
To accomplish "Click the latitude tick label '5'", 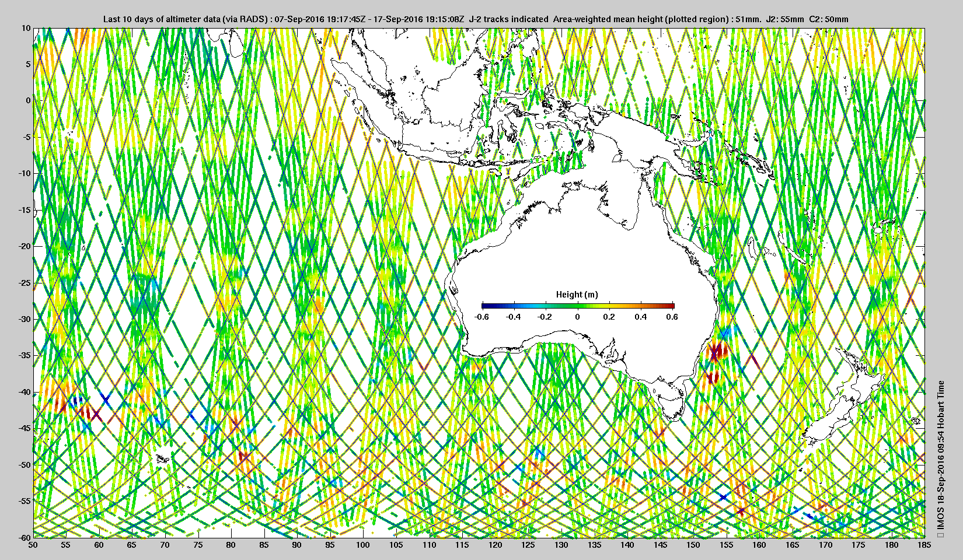I will click(27, 64).
